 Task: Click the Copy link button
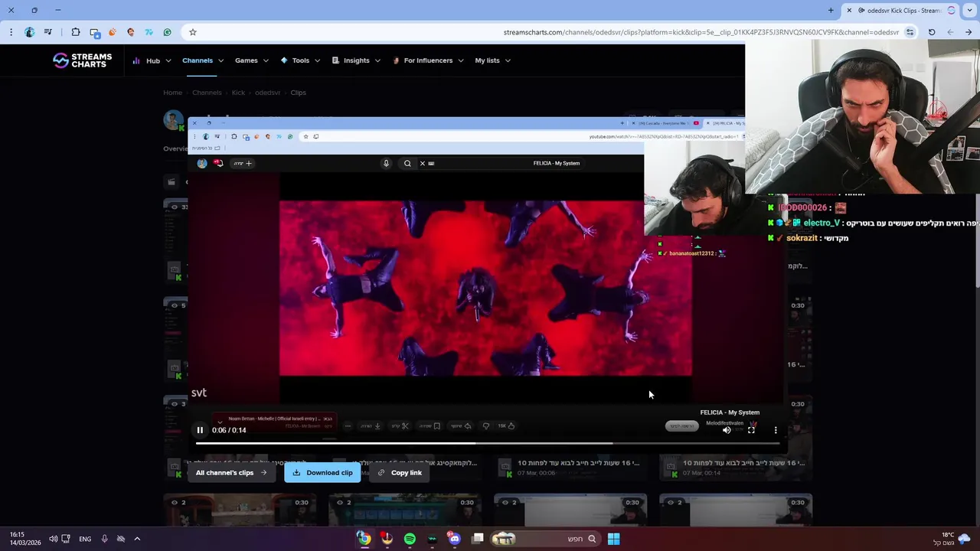[400, 473]
